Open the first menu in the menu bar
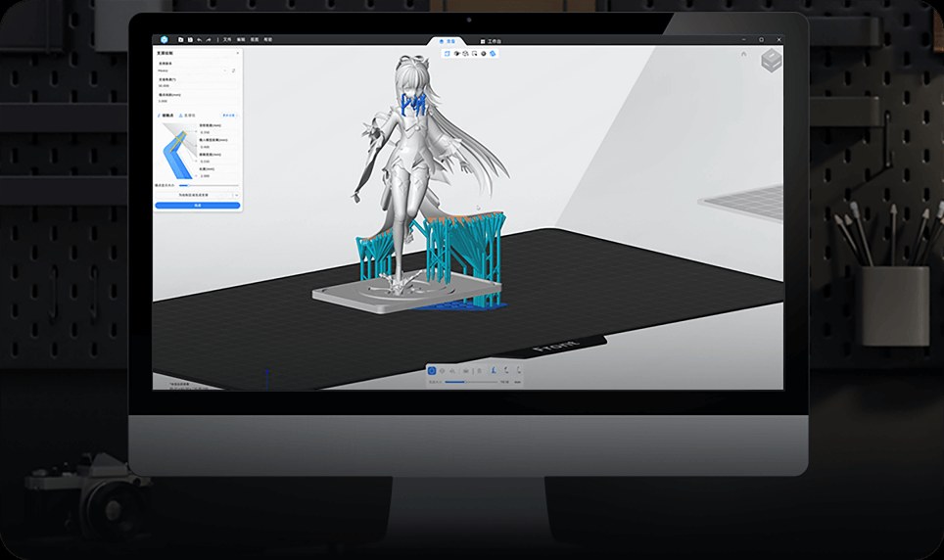The image size is (944, 560). click(227, 40)
